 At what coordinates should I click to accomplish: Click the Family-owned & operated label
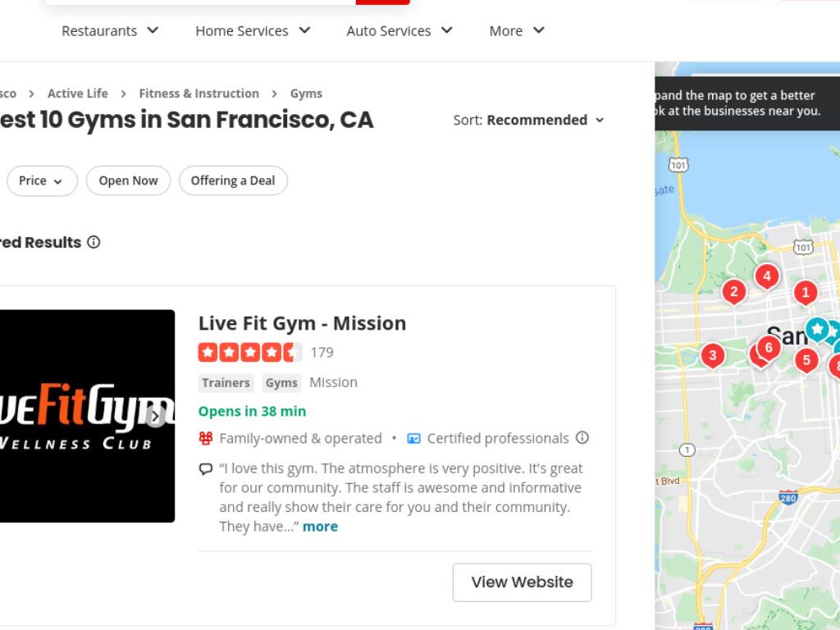300,438
